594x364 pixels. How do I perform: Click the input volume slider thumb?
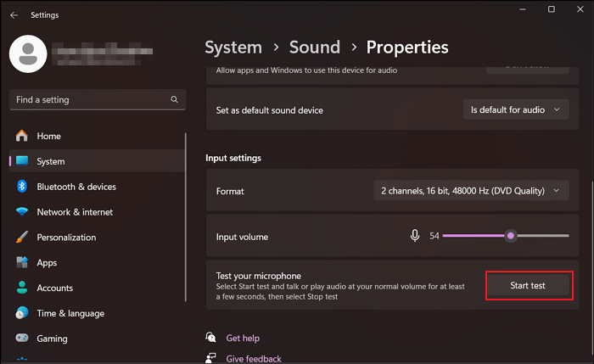coord(510,235)
